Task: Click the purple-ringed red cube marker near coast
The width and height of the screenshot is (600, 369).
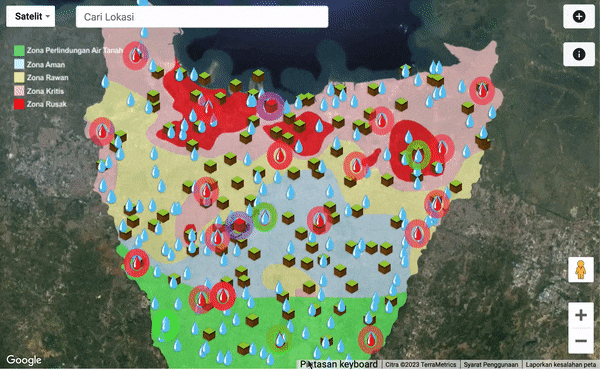Action: [x=271, y=106]
